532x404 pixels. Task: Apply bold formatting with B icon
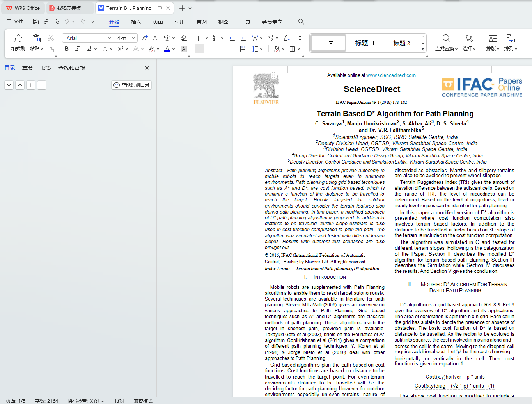click(x=67, y=49)
